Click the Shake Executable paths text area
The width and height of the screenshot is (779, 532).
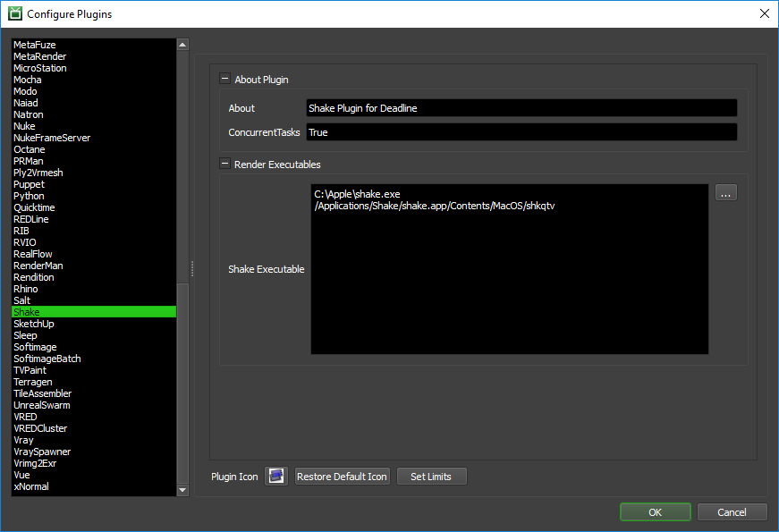[x=510, y=268]
